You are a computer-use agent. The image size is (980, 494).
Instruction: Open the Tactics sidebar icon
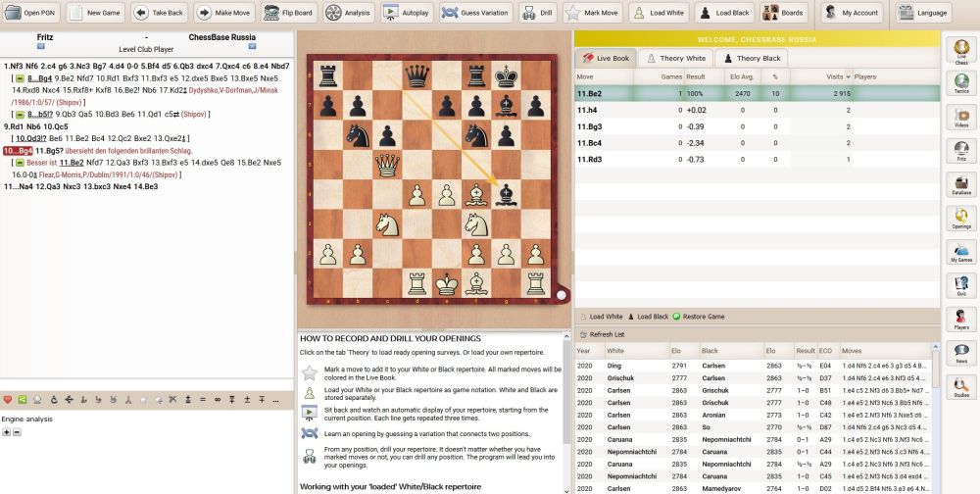pyautogui.click(x=960, y=83)
